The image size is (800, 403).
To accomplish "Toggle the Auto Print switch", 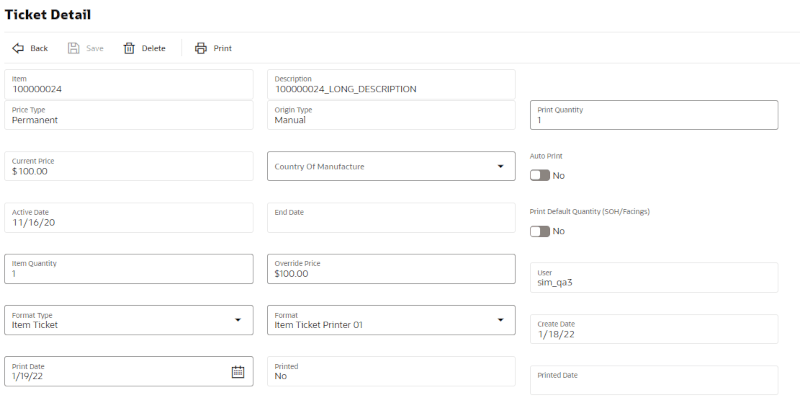I will 540,175.
